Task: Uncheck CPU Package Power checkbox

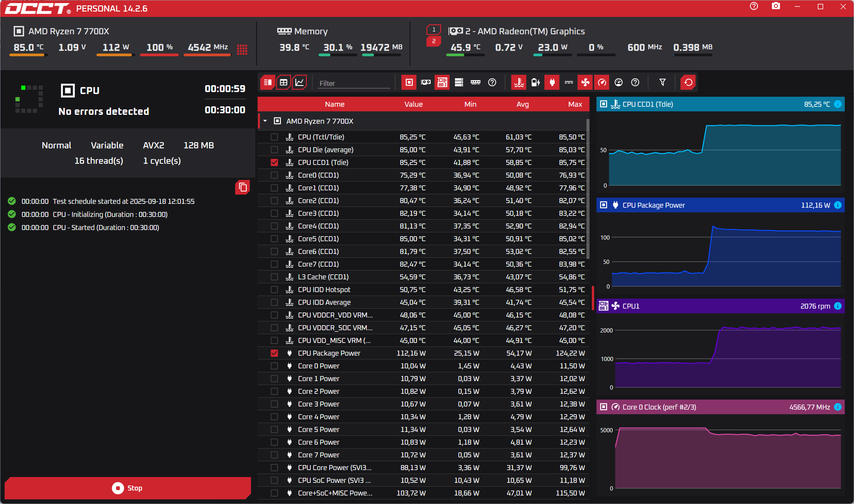Action: point(274,353)
